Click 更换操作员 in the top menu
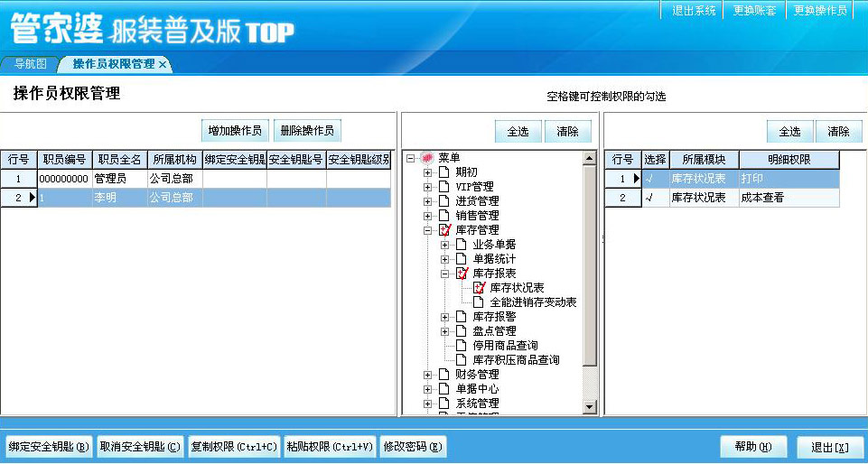Image resolution: width=868 pixels, height=464 pixels. [x=820, y=11]
